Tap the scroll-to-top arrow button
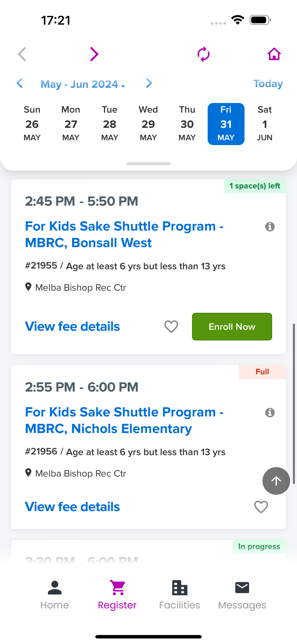This screenshot has width=297, height=644. 276,480
